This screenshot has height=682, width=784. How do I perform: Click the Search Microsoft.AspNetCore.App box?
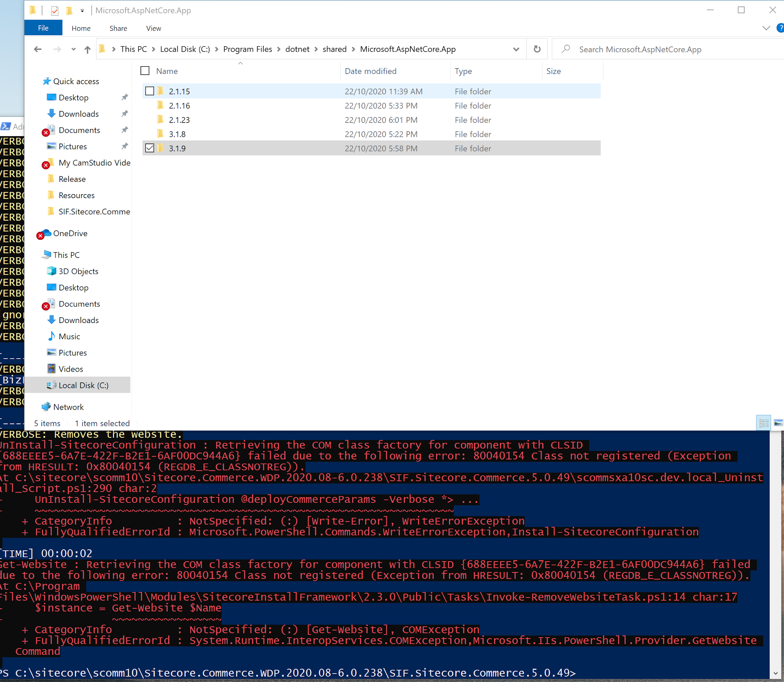pyautogui.click(x=668, y=49)
